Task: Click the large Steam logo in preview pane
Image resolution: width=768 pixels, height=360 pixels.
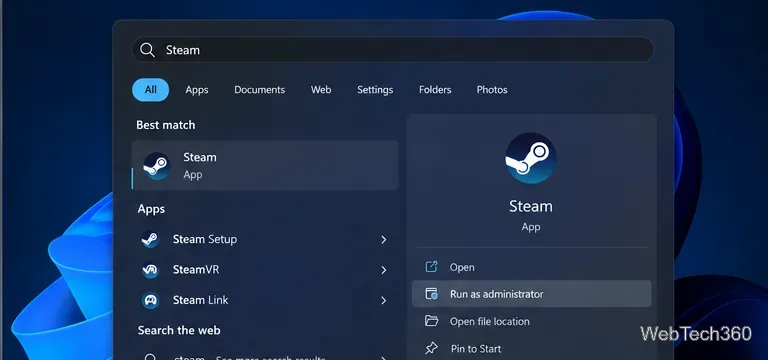Action: pos(530,158)
